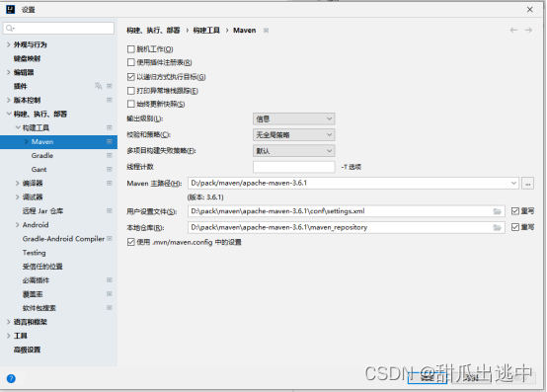
Task: Click the icon beside Gradle-Android Compiler
Action: click(110, 239)
